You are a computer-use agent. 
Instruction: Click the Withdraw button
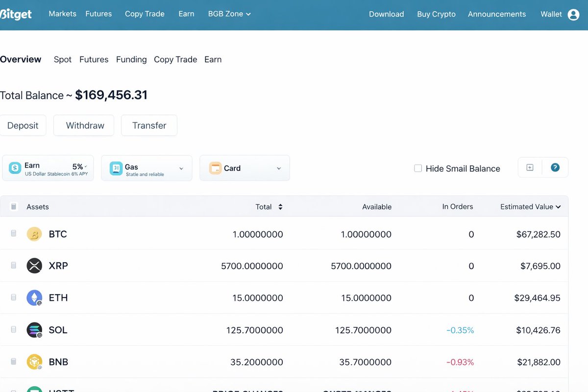click(x=85, y=125)
